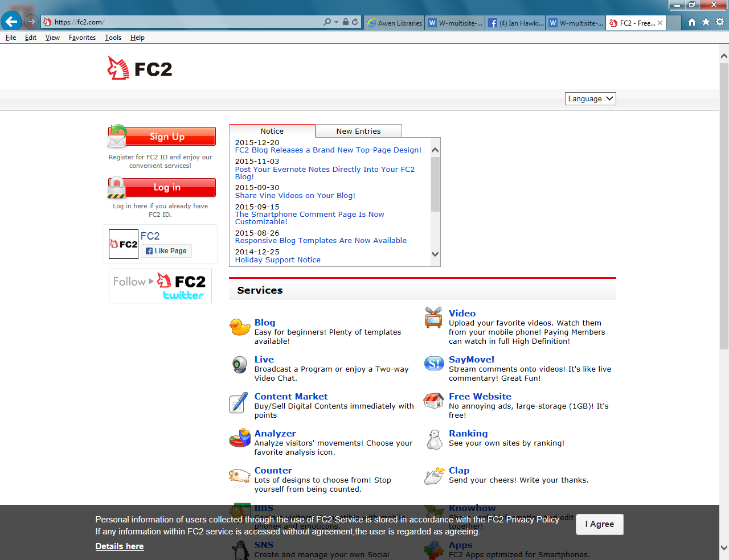Click the browser Back arrow button
Screen dimensions: 729x560
(11, 22)
